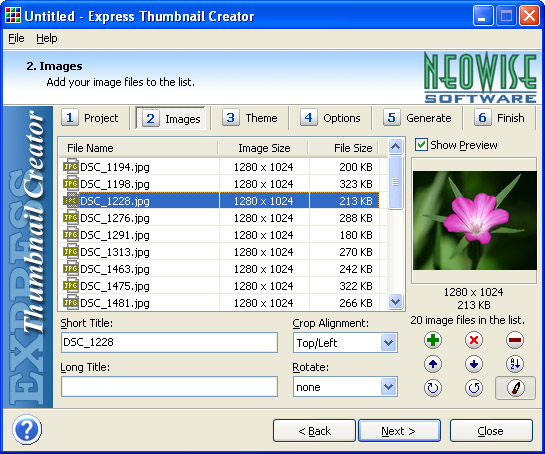545x454 pixels.
Task: Click the Next > button
Action: coord(399,431)
